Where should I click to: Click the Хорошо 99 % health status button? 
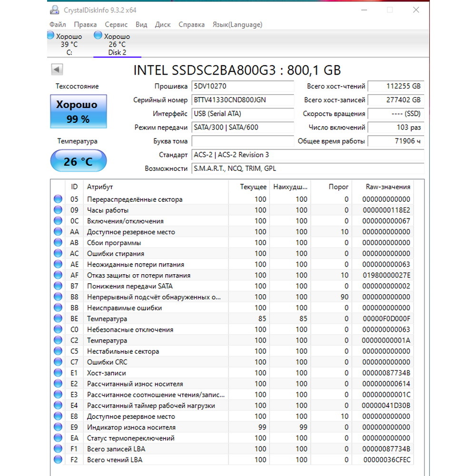[x=79, y=111]
